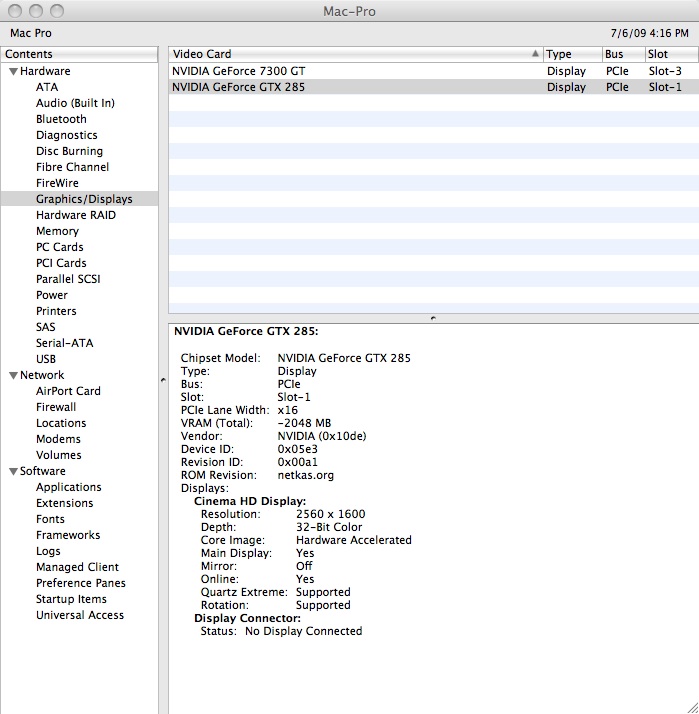The image size is (699, 714).
Task: Close the Mac-Pro window
Action: 15,11
